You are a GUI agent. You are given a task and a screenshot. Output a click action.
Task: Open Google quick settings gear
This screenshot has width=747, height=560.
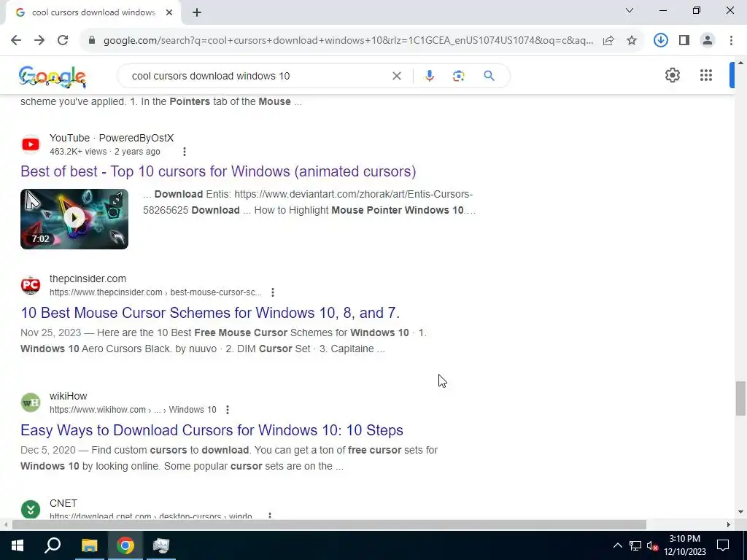pos(672,75)
